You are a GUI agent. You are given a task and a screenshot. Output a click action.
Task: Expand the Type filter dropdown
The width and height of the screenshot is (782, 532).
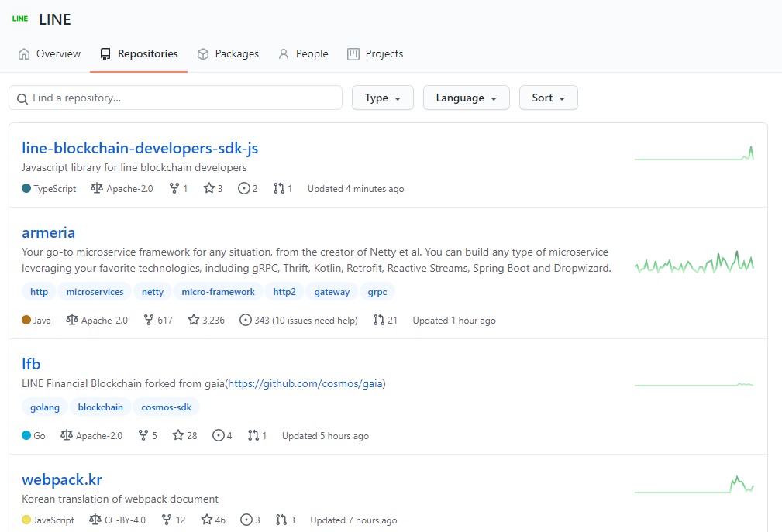click(x=383, y=98)
